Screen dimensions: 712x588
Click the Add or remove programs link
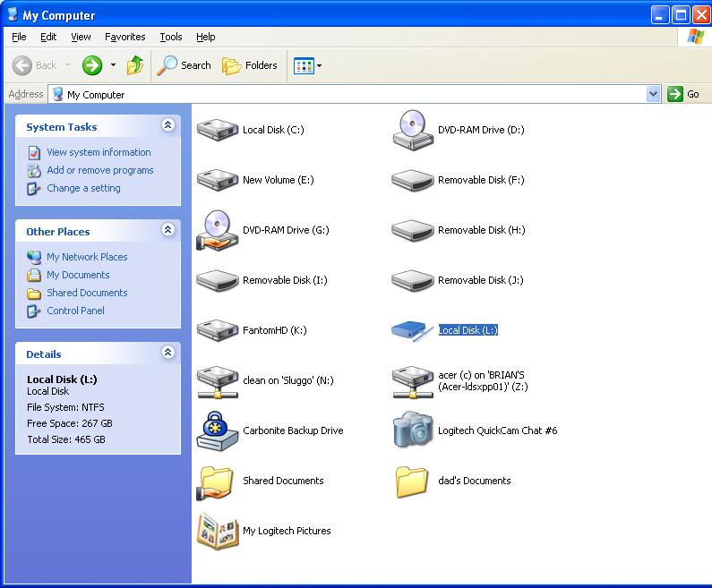pos(99,170)
